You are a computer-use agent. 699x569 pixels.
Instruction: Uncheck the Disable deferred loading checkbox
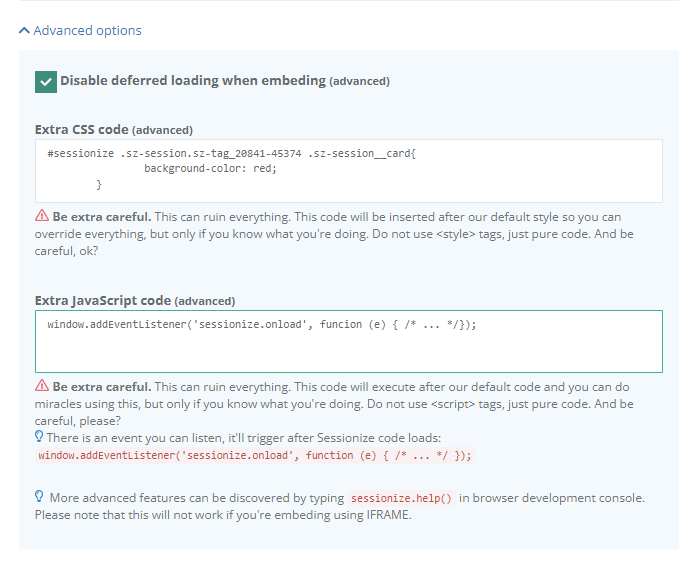pyautogui.click(x=45, y=82)
